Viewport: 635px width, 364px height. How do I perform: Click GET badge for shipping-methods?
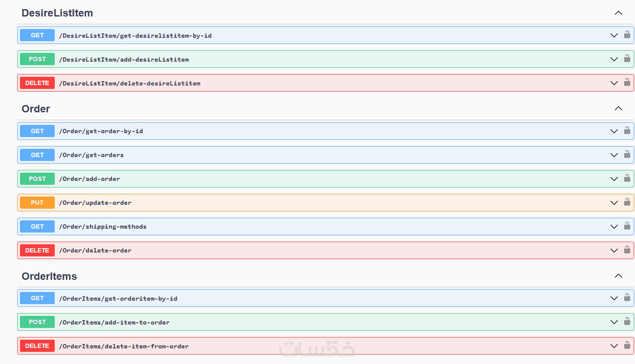click(37, 226)
